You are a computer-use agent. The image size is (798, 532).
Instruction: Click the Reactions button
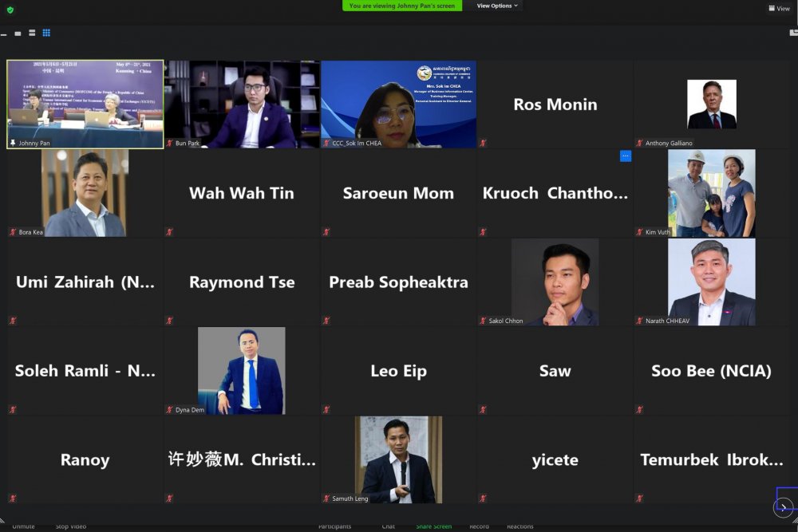519,526
